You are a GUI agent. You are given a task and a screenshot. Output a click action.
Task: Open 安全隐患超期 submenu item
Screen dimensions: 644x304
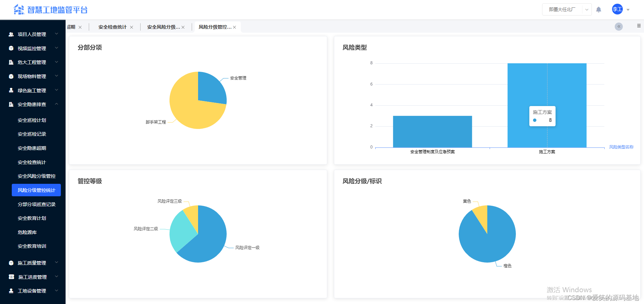coord(32,148)
